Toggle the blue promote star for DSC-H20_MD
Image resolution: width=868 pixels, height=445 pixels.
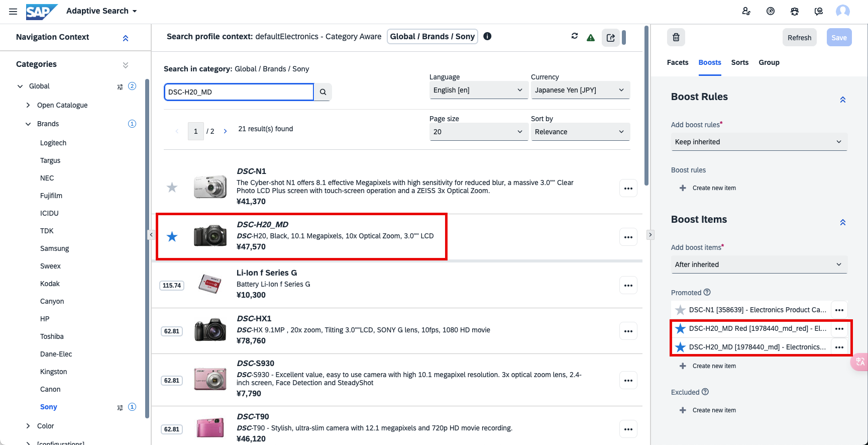(172, 236)
